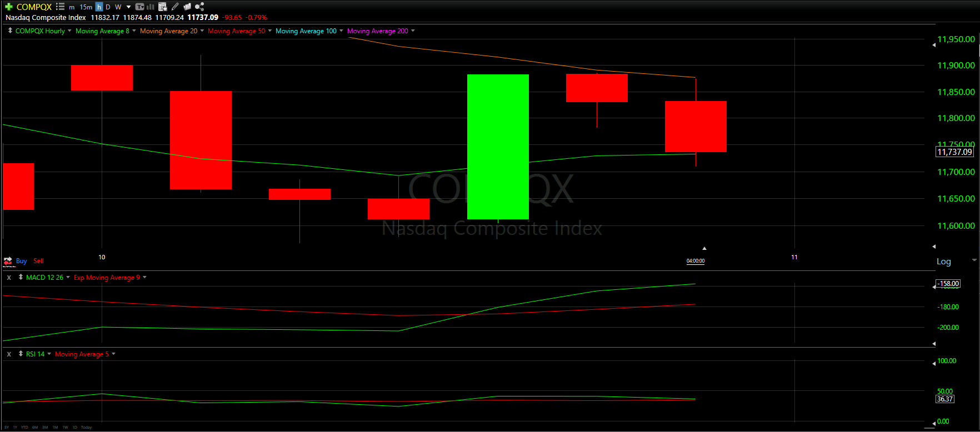Click the current price label 11,737.09
Screen dimensions: 980x432
tap(955, 152)
